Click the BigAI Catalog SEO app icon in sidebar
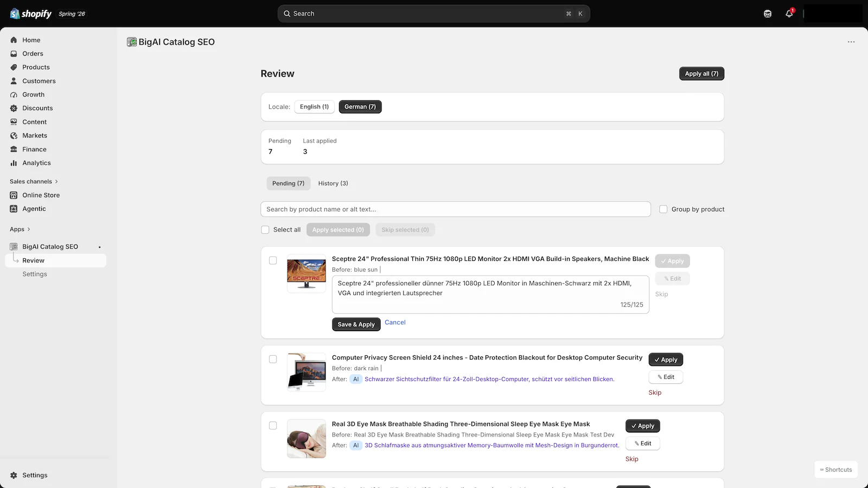Screen dimensions: 868x488 click(x=14, y=247)
